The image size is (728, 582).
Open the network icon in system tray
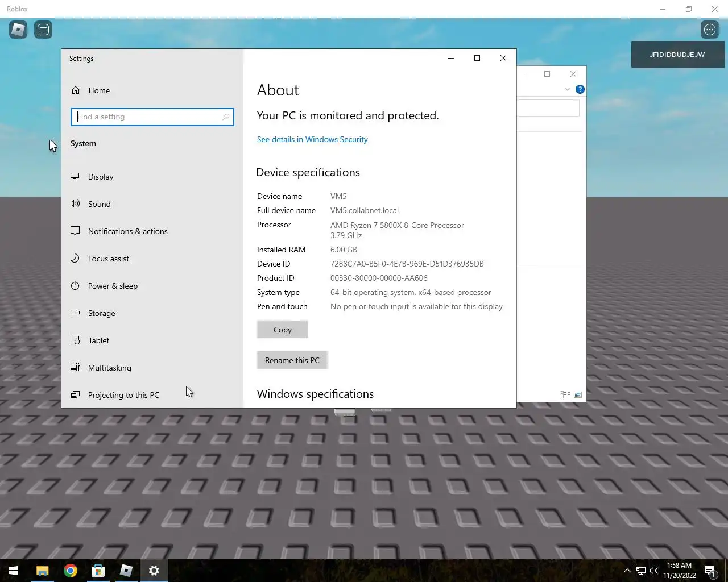click(x=640, y=571)
